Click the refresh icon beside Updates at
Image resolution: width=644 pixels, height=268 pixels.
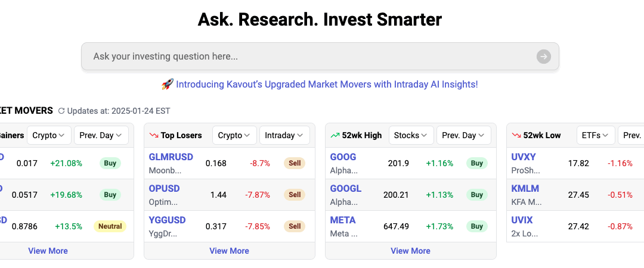click(61, 111)
